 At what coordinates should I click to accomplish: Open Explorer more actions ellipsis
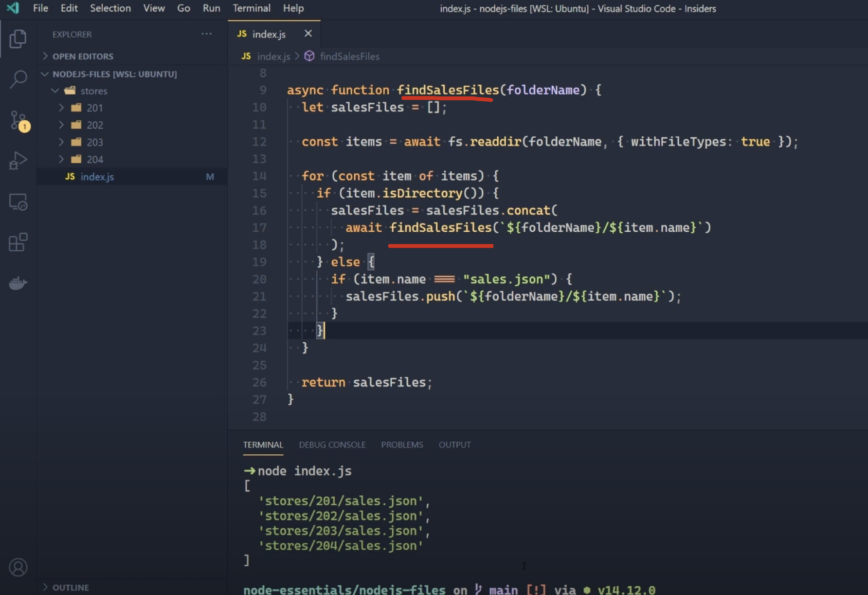[x=206, y=34]
